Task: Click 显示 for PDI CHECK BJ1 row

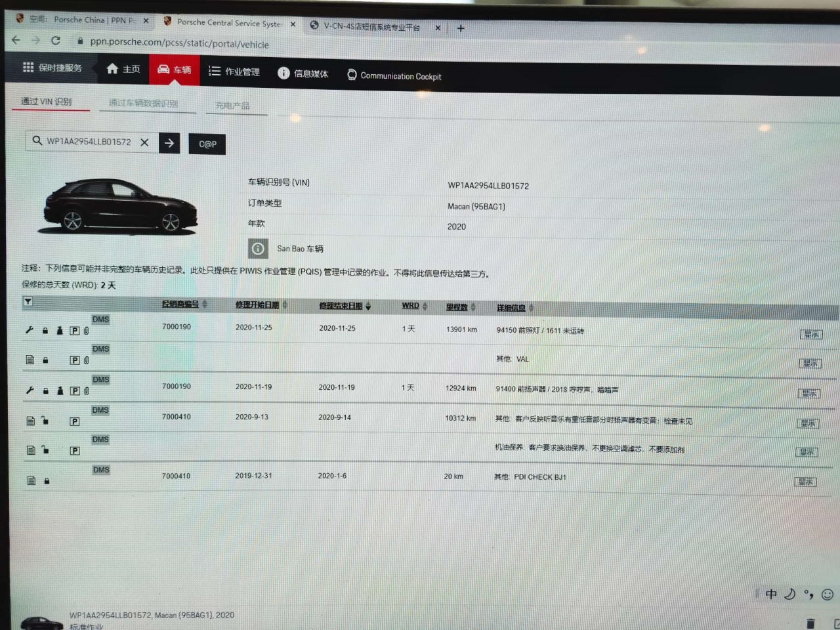Action: (805, 482)
